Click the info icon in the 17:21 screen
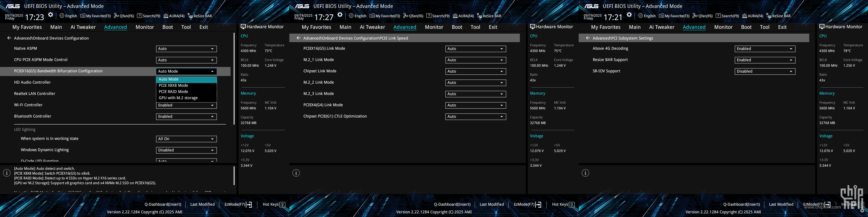Viewport: 868px width, 217px height. 586,173
